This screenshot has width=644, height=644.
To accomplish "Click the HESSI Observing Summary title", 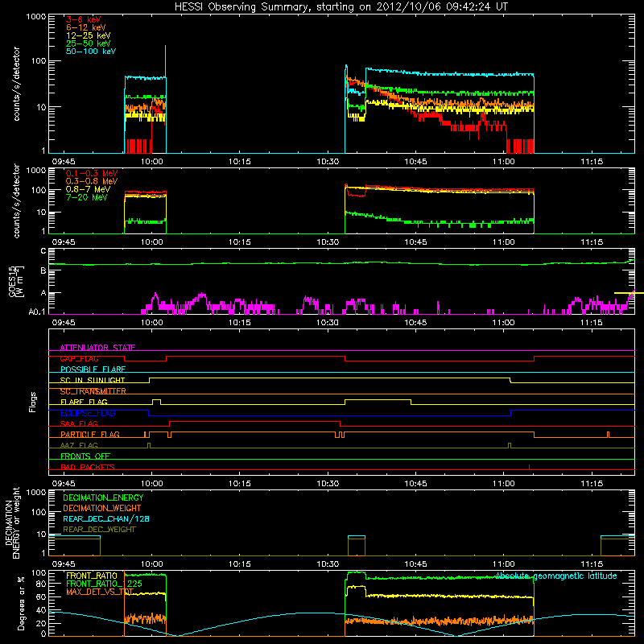I will pyautogui.click(x=341, y=6).
